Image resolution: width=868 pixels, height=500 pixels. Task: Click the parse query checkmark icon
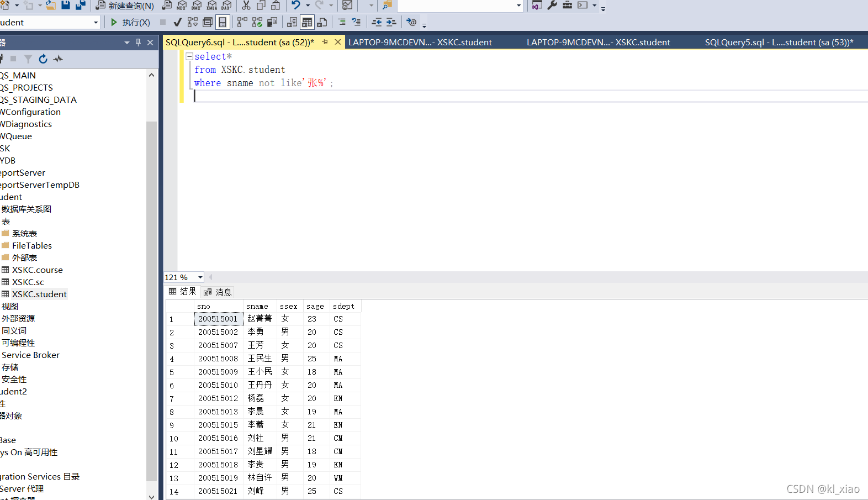point(177,22)
